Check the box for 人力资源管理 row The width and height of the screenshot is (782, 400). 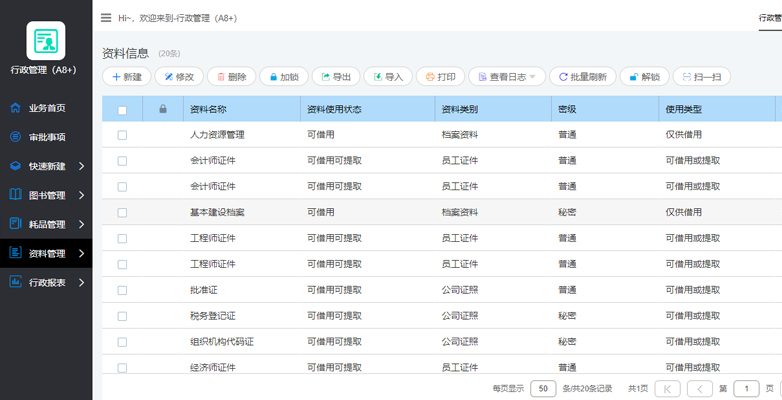click(122, 135)
